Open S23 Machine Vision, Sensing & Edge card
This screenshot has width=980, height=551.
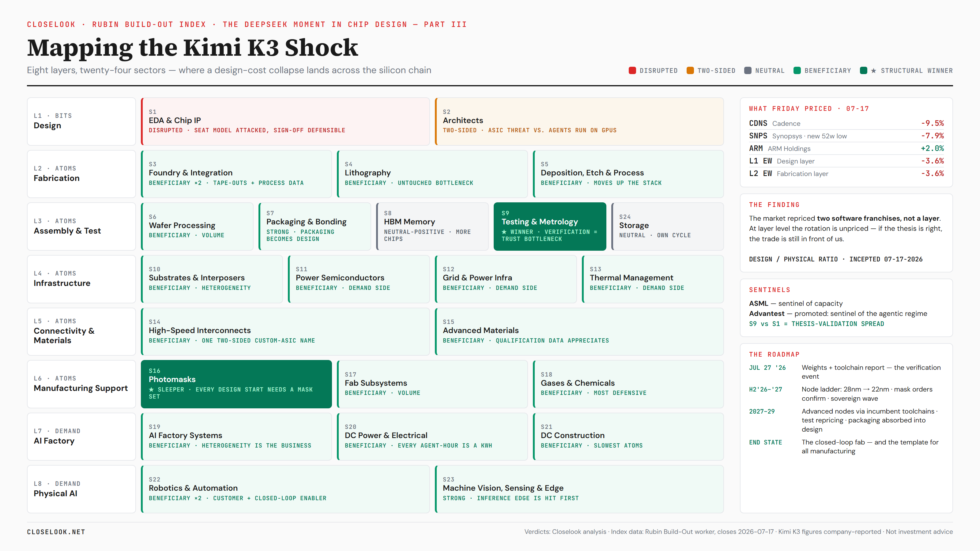tap(579, 489)
